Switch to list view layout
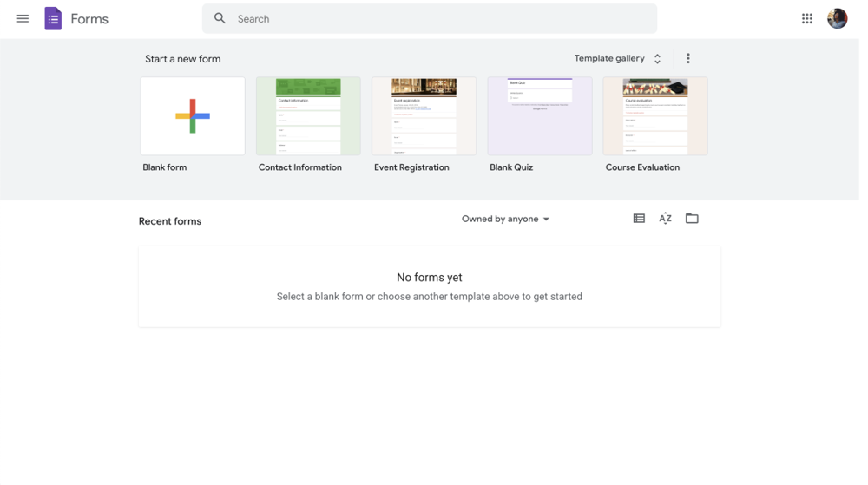Viewport: 868px width, 485px height. 639,219
